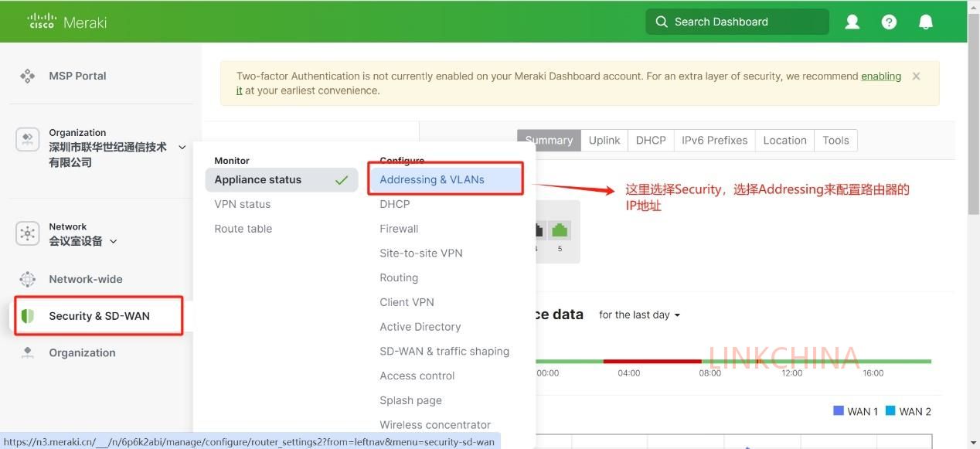Screen dimensions: 980x449
Task: Click the Monitor menu heading
Action: click(x=232, y=161)
